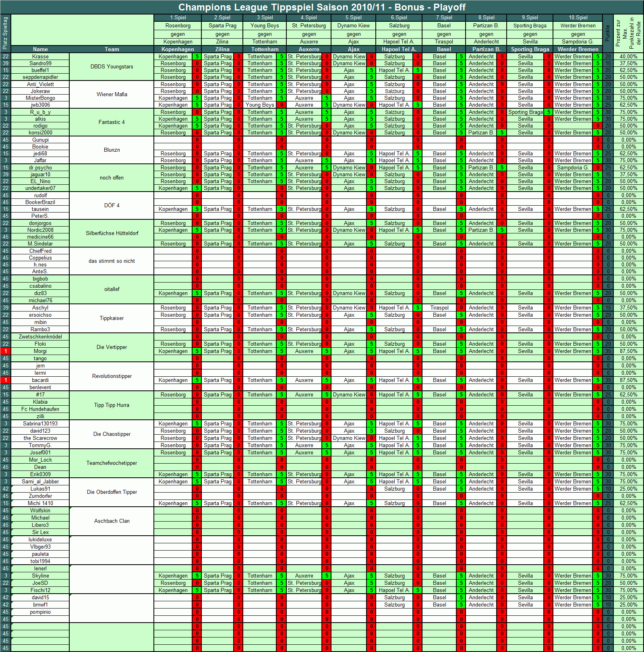The width and height of the screenshot is (644, 652).
Task: Select player name 'BookerBrazil'
Action: (x=40, y=202)
